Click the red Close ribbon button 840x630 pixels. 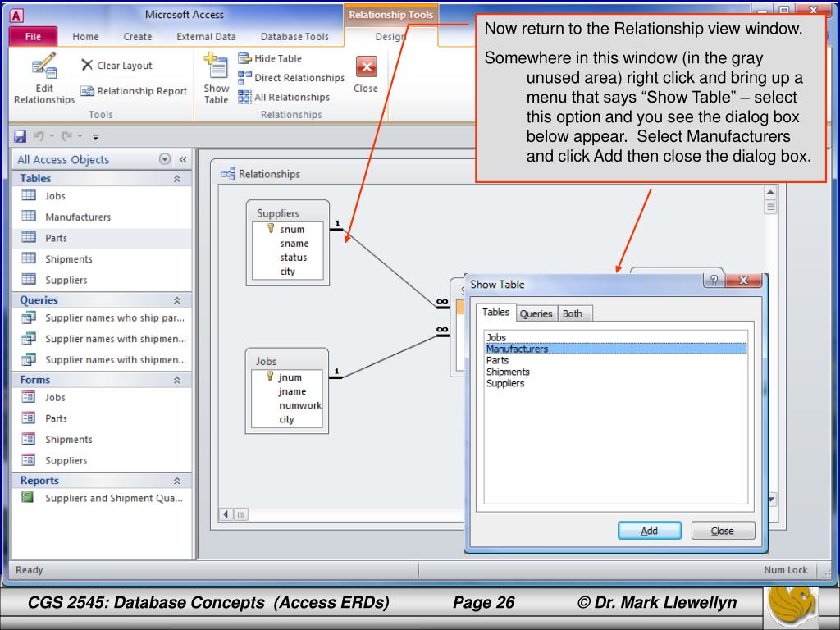tap(366, 74)
